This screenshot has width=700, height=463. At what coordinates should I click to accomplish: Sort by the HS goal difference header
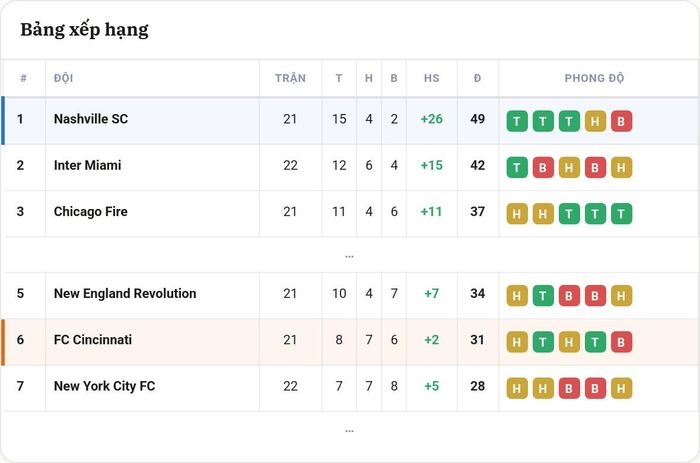tap(432, 78)
